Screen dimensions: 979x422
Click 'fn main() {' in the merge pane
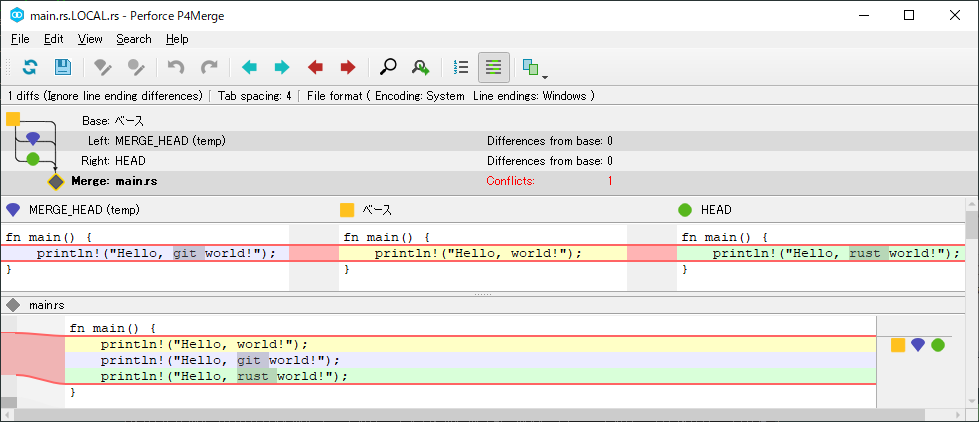(x=112, y=328)
